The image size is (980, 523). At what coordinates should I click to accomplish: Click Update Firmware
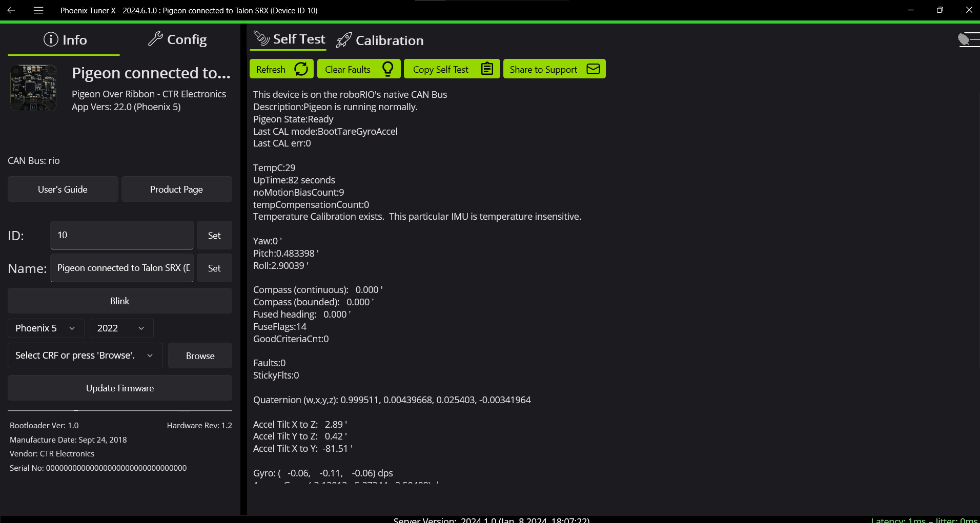tap(120, 388)
